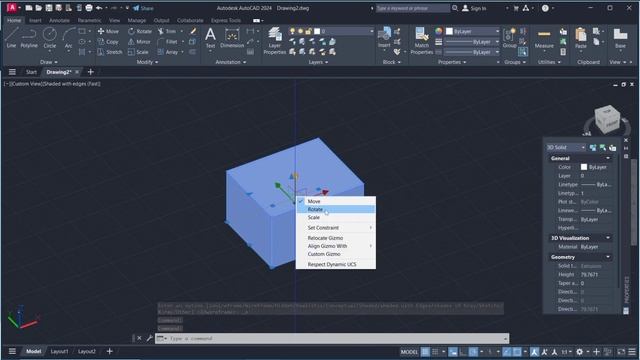Screen dimensions: 640x360
Task: Expand the Layers panel dropdown
Action: click(x=318, y=62)
